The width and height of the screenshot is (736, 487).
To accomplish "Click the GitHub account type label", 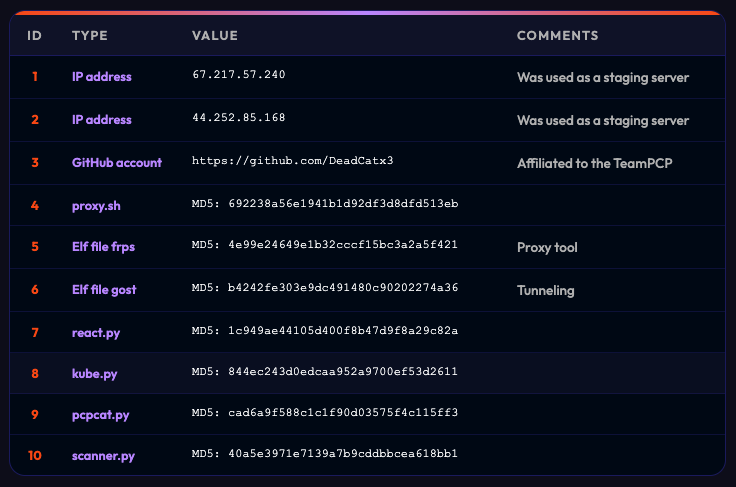I will (x=117, y=162).
